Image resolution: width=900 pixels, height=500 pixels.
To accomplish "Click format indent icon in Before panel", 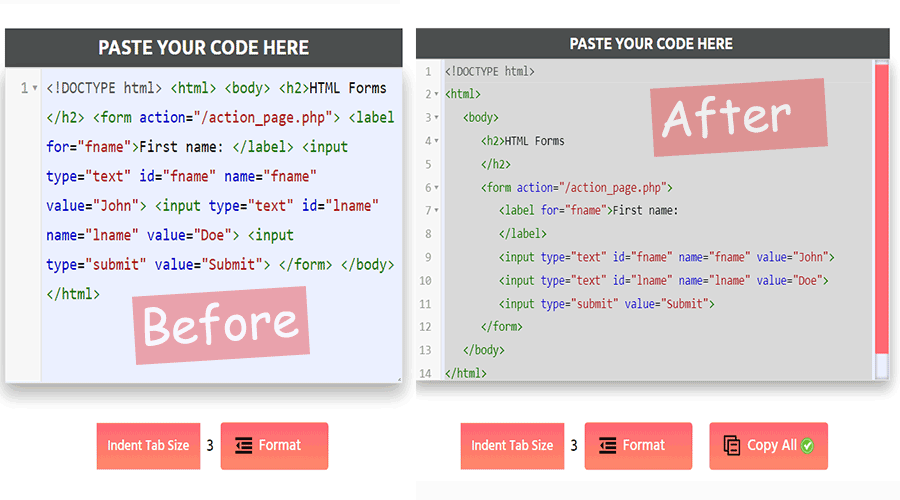I will click(243, 445).
